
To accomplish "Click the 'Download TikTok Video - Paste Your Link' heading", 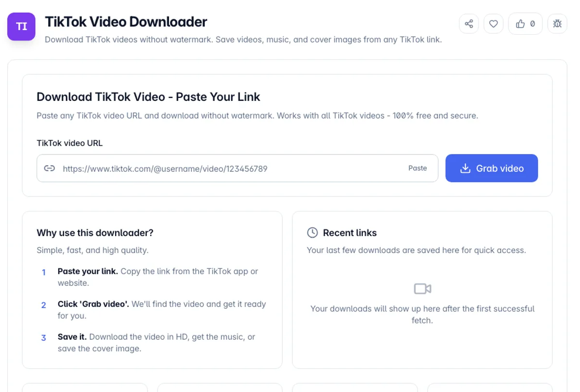I will tap(148, 97).
